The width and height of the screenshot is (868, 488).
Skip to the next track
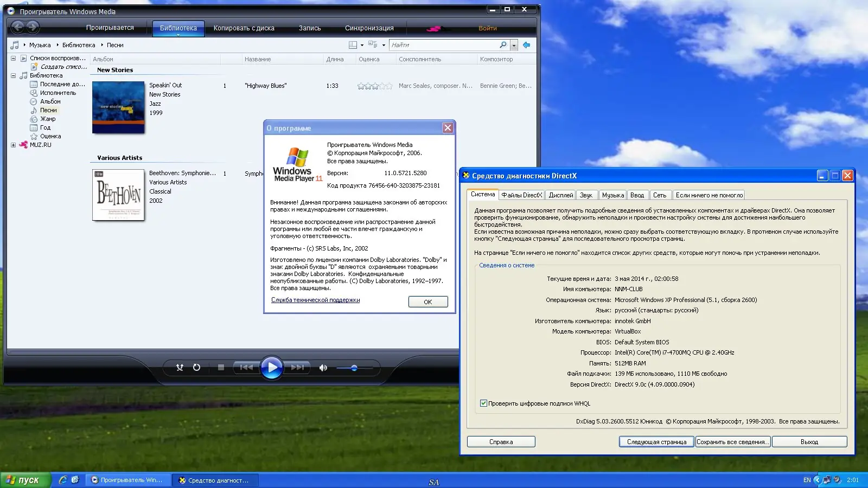(297, 368)
